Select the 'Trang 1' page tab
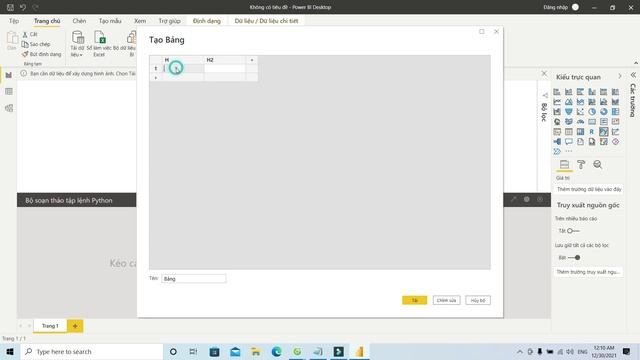Image resolution: width=640 pixels, height=360 pixels. (x=50, y=326)
